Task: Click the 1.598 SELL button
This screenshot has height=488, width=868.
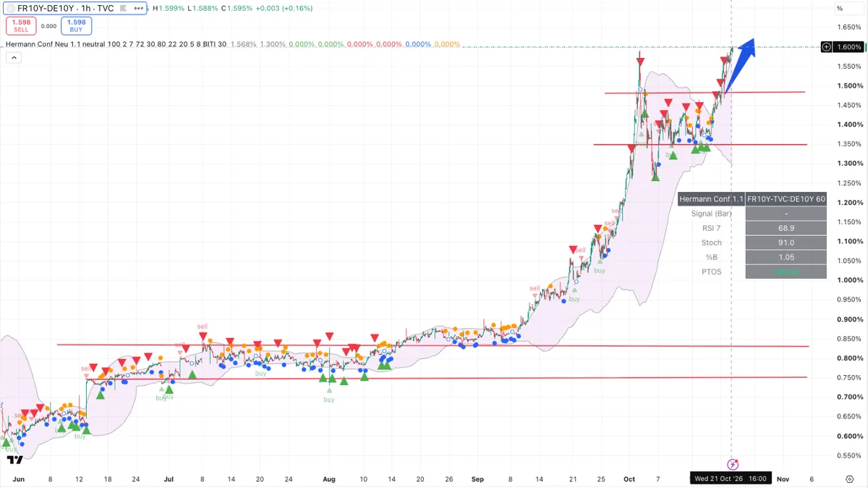Action: (x=21, y=26)
